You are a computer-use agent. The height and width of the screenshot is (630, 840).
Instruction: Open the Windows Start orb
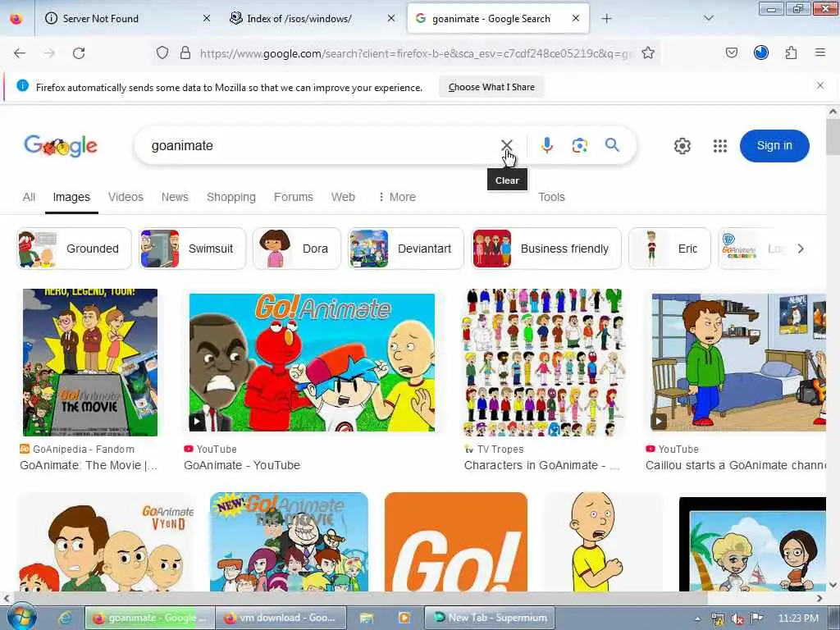[21, 617]
